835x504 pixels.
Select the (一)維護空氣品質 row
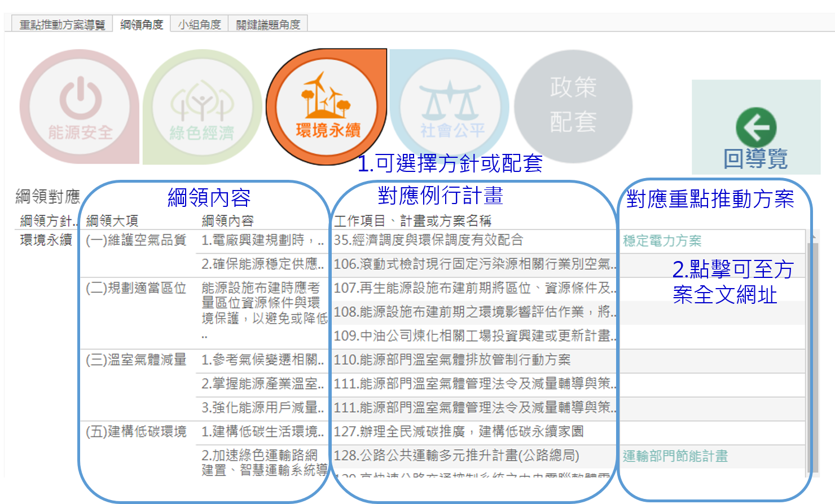(136, 240)
